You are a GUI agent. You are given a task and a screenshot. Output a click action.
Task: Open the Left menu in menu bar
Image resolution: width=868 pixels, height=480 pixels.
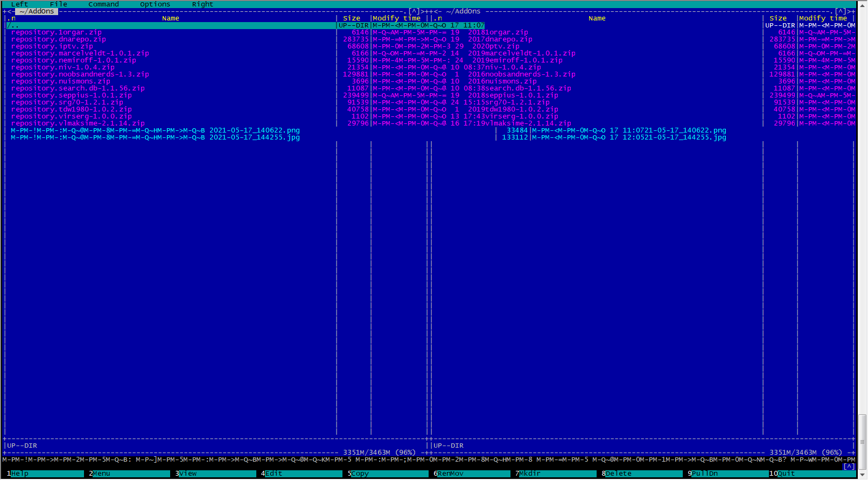point(19,4)
